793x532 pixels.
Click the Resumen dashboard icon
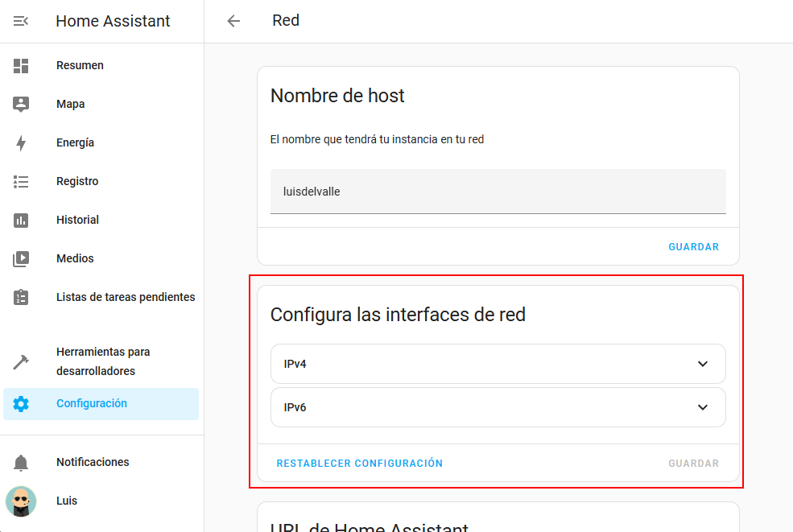[21, 66]
